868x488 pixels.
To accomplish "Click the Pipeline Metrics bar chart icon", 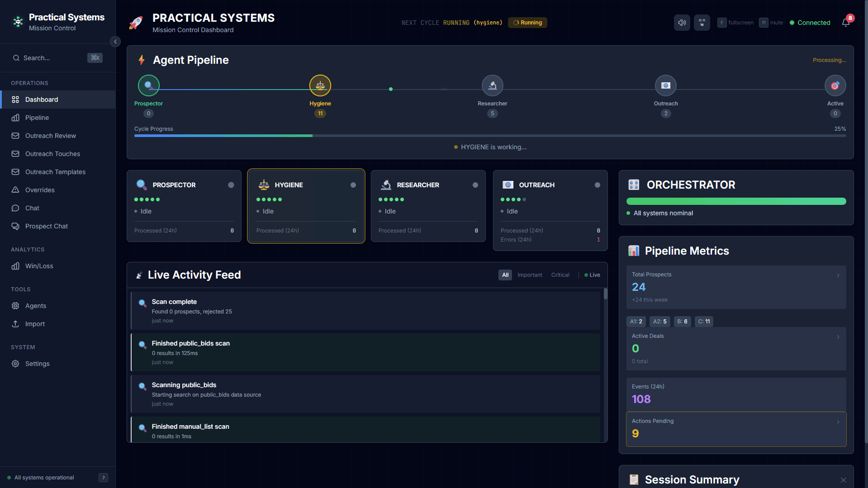I will coord(634,251).
